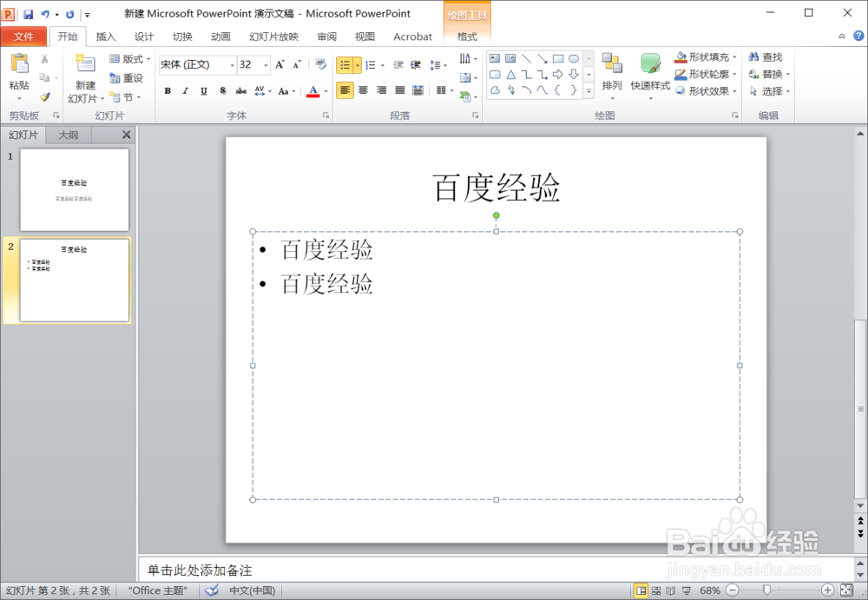Image resolution: width=868 pixels, height=600 pixels.
Task: Toggle Bold formatting
Action: pos(168,91)
